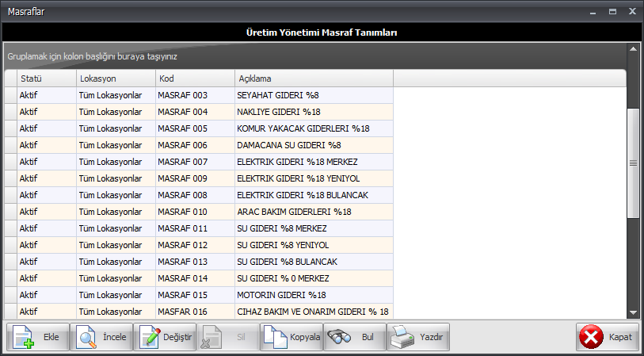Select row indicator of MASRAF 003
The image size is (644, 356).
[10, 95]
